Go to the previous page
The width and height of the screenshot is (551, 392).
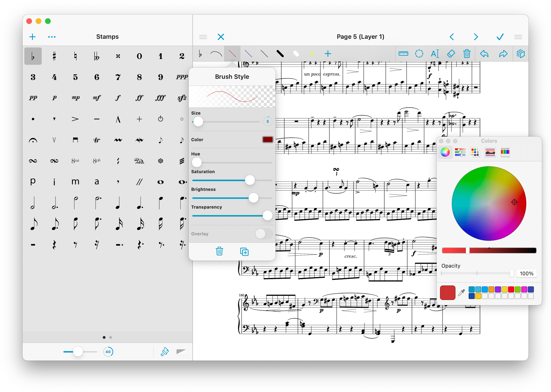(x=452, y=37)
